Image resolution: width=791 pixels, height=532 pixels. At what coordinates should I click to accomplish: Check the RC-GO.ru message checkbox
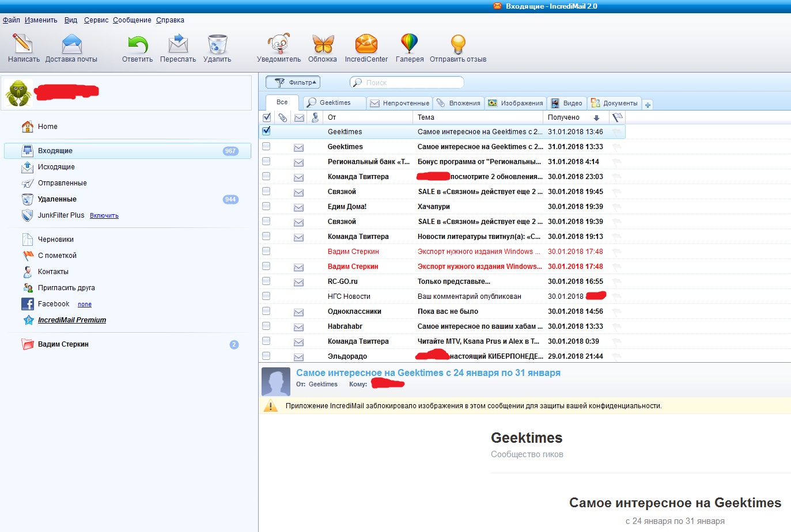point(266,281)
